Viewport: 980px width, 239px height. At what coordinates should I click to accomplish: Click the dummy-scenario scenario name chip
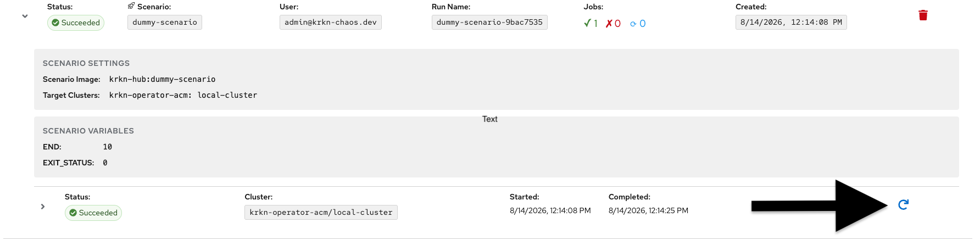[x=165, y=22]
